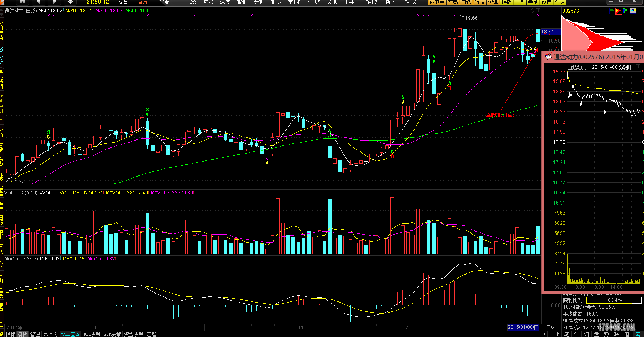Viewport: 644px width, 337px height.
Task: Click the plus zoom-in button at bottom right
Action: point(545,334)
